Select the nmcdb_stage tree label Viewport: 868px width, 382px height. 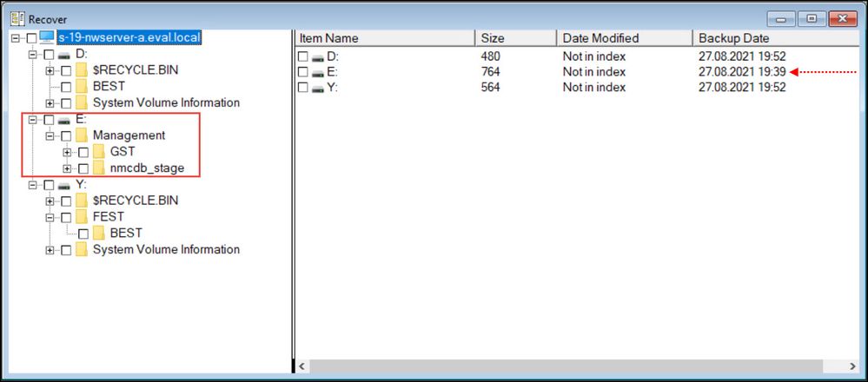[147, 168]
